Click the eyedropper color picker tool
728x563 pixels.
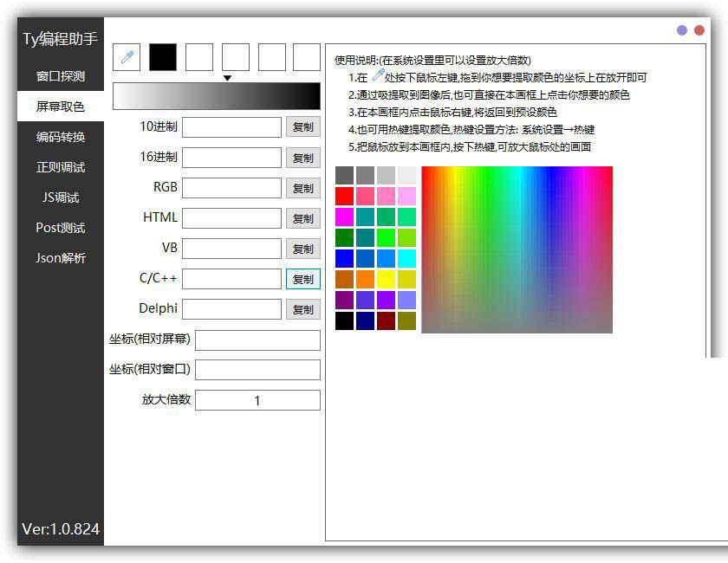click(x=127, y=57)
